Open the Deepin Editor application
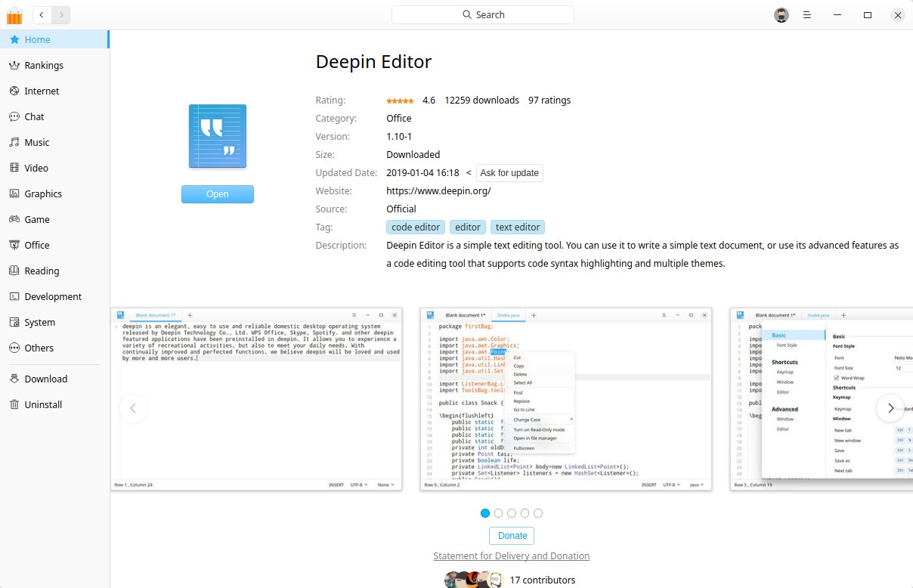913x588 pixels. click(218, 194)
